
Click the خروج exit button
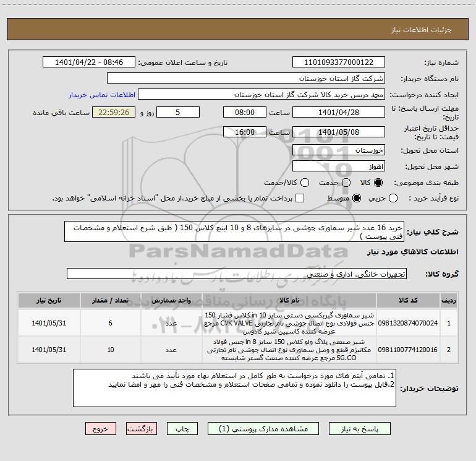tap(101, 429)
